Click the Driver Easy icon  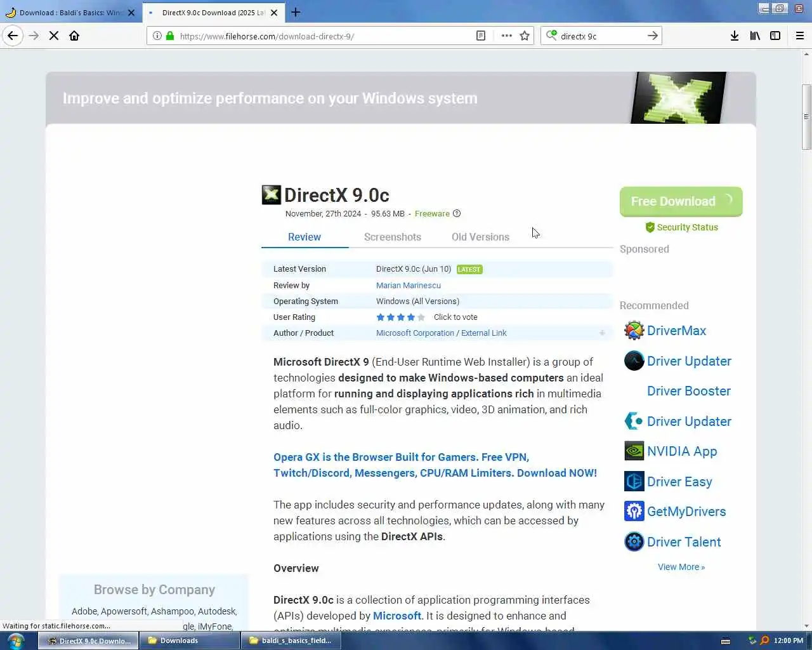click(634, 481)
